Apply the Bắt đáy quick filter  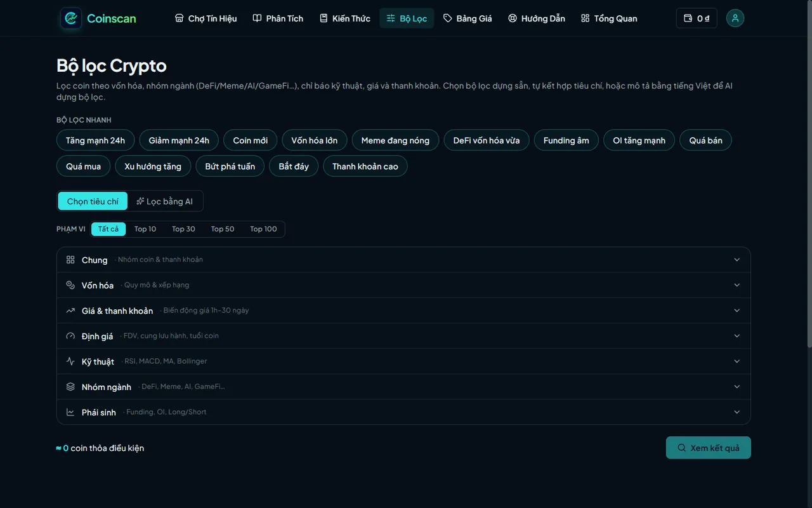click(294, 166)
